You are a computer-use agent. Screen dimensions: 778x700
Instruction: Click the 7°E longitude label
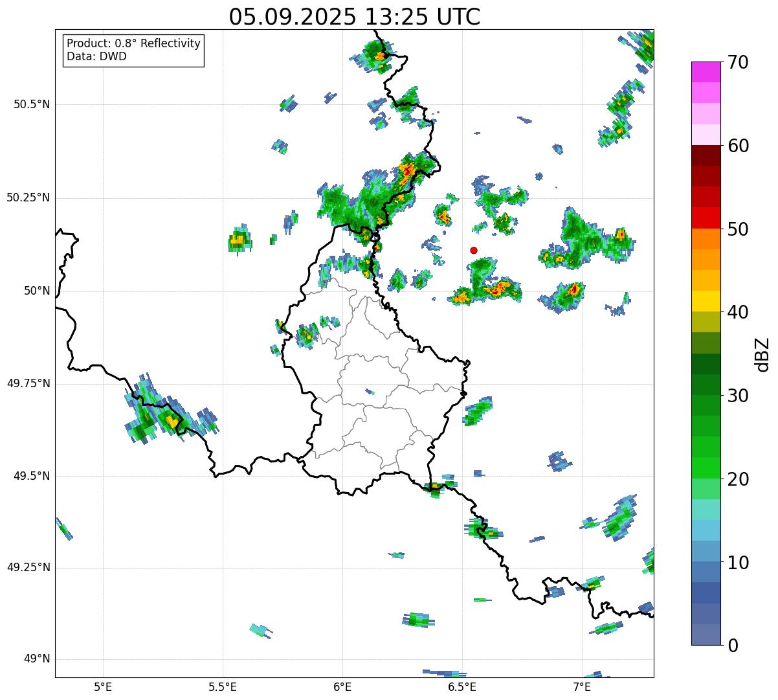pyautogui.click(x=582, y=687)
